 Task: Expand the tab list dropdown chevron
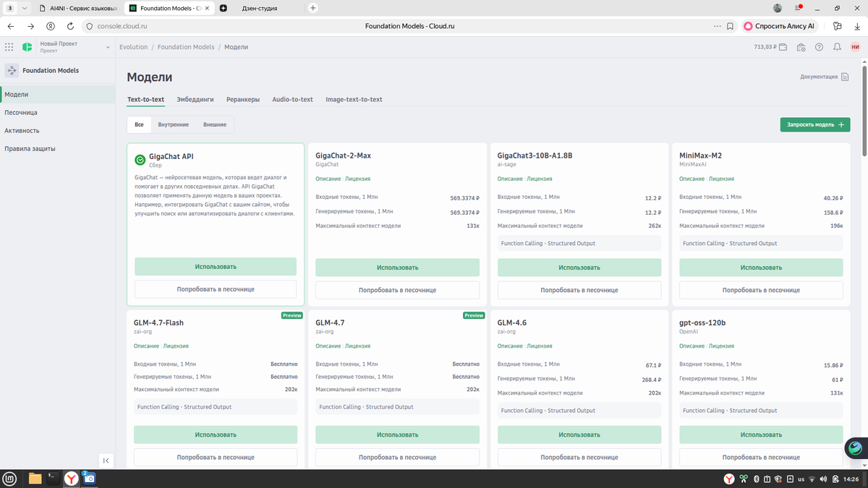(x=25, y=8)
